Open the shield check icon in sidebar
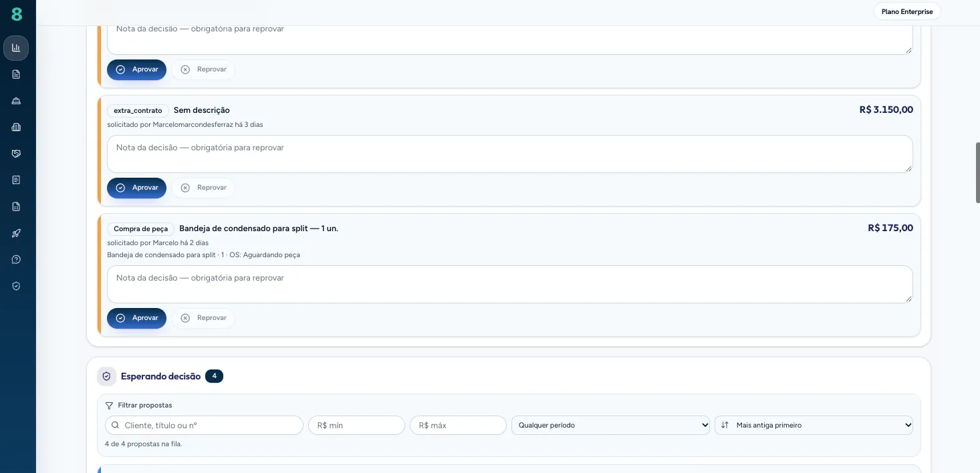980x473 pixels. click(x=16, y=286)
